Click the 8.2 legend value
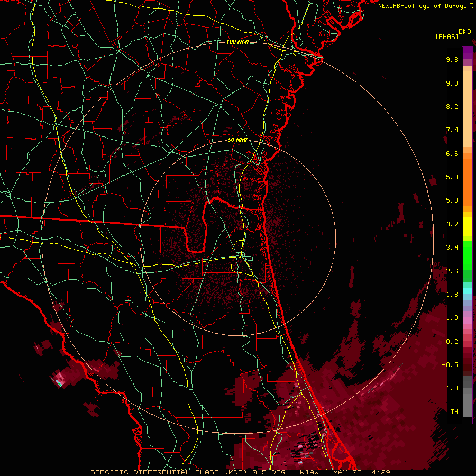This screenshot has height=476, width=476. (452, 106)
